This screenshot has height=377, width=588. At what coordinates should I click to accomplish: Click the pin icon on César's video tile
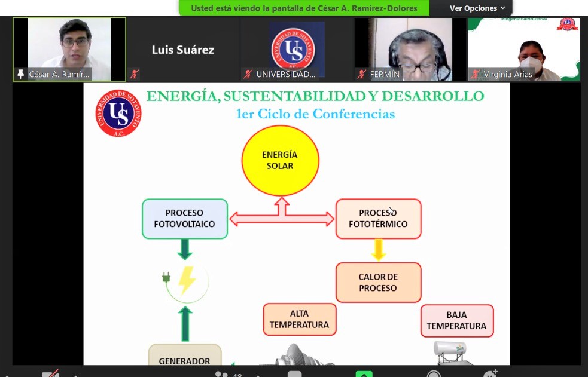(x=20, y=74)
